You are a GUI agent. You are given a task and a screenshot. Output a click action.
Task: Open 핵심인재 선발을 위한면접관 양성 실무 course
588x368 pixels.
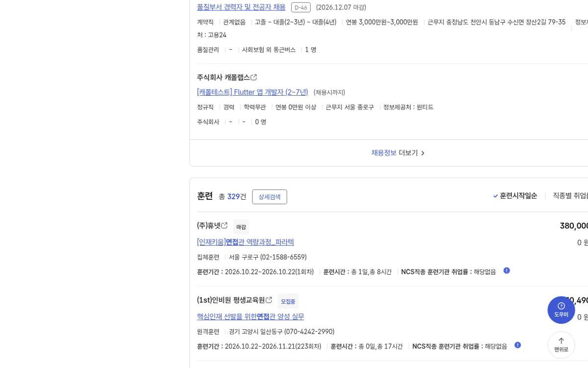[x=250, y=316]
